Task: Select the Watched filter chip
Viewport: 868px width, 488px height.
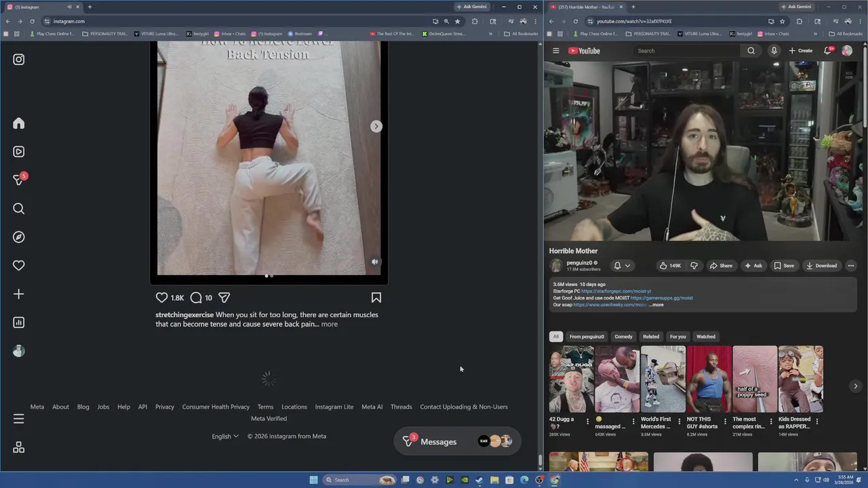Action: point(706,337)
